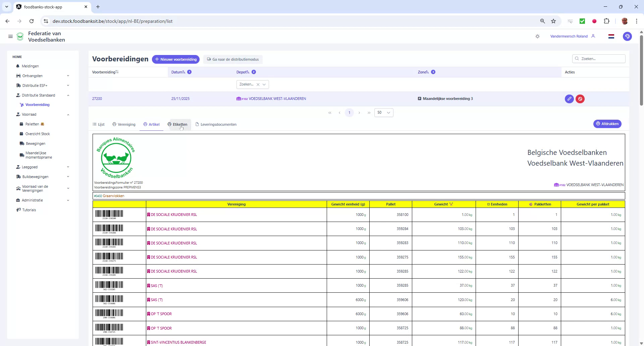Click the Afdrukken button
The height and width of the screenshot is (346, 644).
607,124
